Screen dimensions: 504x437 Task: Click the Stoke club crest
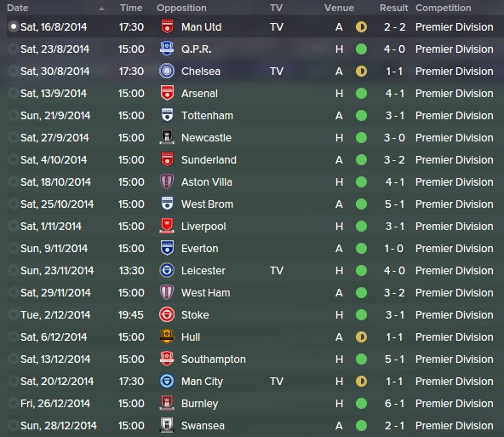(x=167, y=315)
